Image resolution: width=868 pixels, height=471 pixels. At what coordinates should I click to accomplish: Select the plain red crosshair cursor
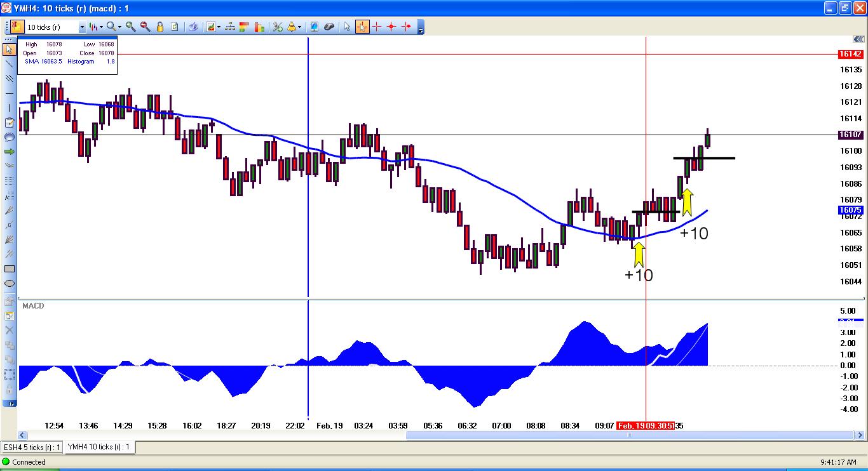(x=377, y=27)
